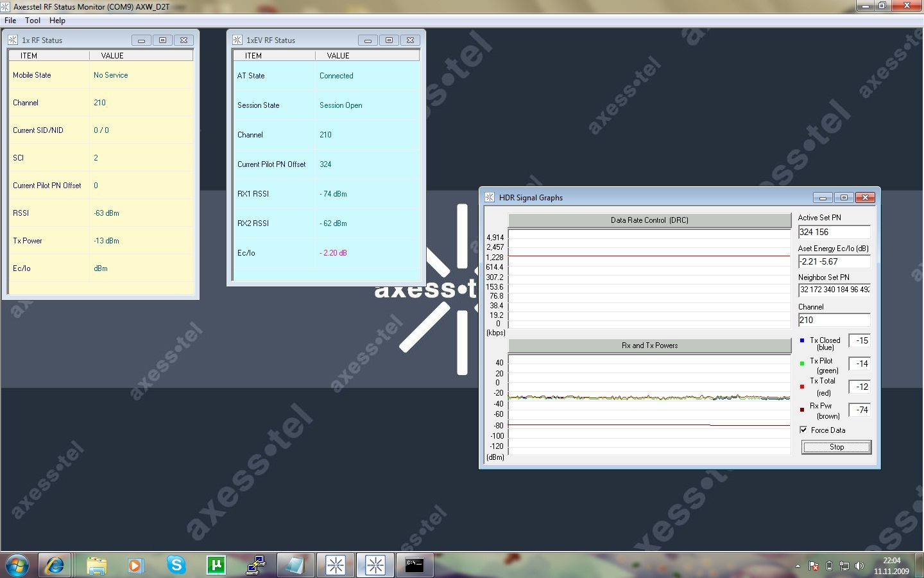Click the Active Set PN field
The height and width of the screenshot is (578, 924).
tap(834, 232)
